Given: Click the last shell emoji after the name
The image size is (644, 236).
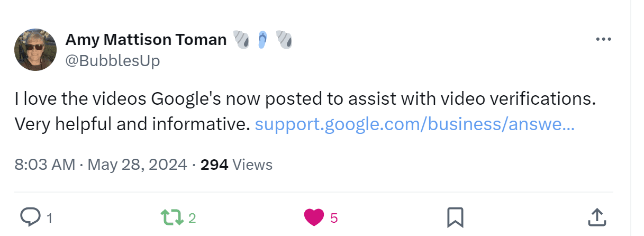Looking at the screenshot, I should pyautogui.click(x=284, y=40).
